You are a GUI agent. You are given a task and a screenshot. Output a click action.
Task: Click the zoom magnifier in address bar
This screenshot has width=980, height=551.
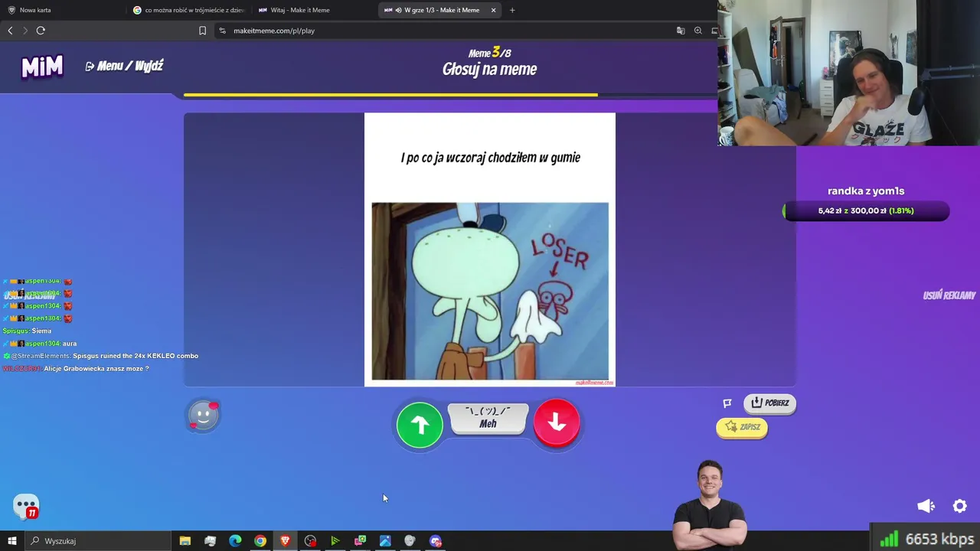697,31
